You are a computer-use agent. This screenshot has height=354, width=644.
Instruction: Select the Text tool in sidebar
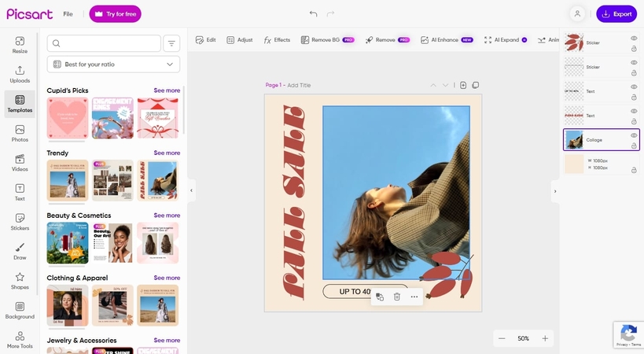click(x=20, y=193)
